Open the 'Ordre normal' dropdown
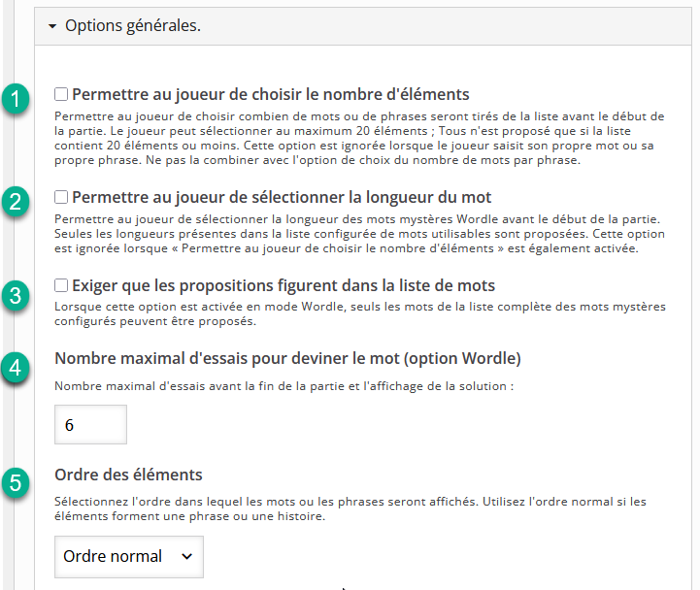The image size is (700, 590). coord(129,557)
